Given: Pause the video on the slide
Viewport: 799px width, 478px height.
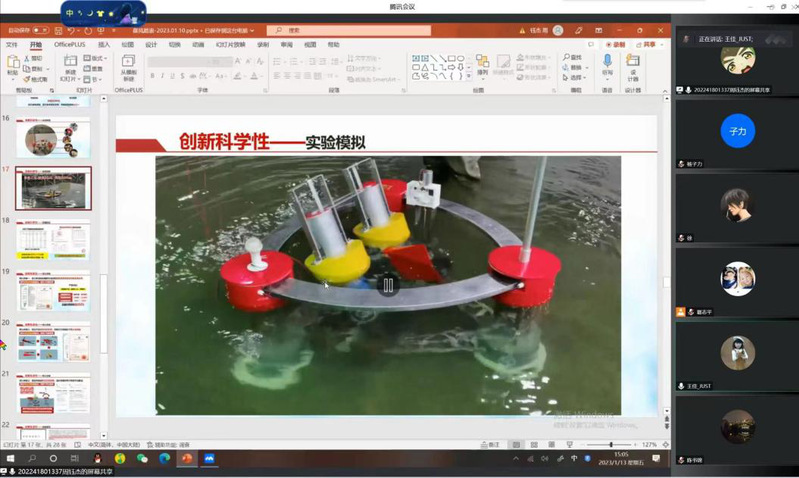Looking at the screenshot, I should tap(388, 285).
